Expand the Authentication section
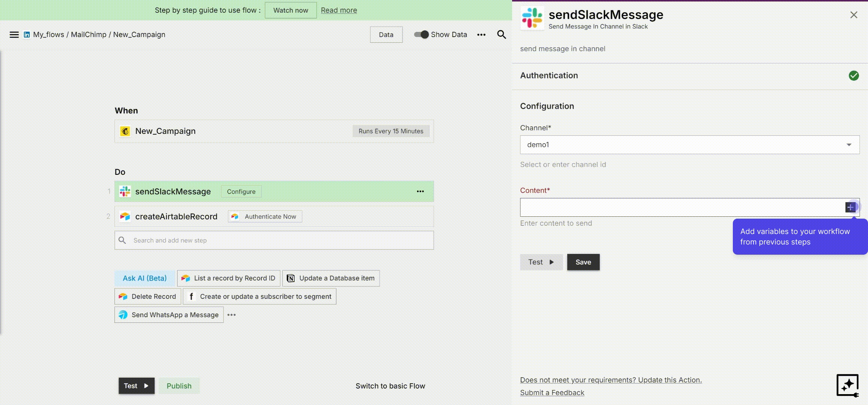Viewport: 868px width, 405px height. point(690,76)
